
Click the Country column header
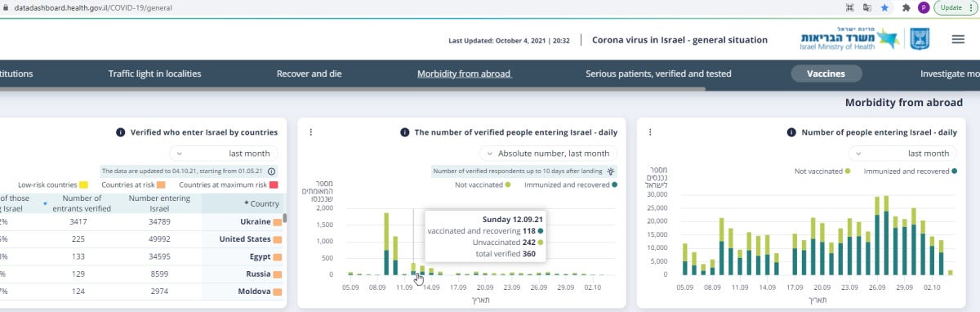click(x=261, y=203)
